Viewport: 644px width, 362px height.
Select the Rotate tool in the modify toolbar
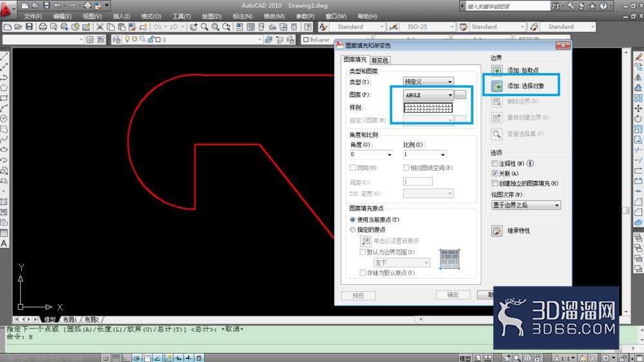(x=638, y=119)
